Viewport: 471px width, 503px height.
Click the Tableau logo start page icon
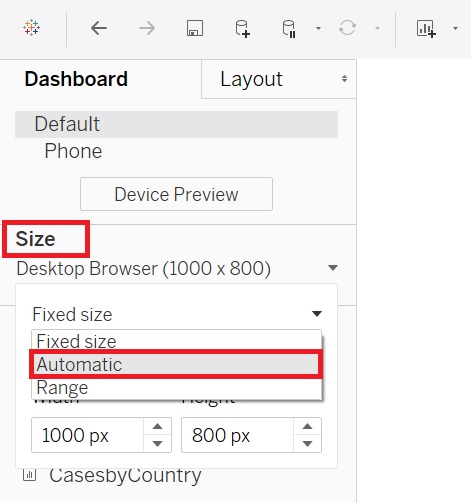[31, 27]
